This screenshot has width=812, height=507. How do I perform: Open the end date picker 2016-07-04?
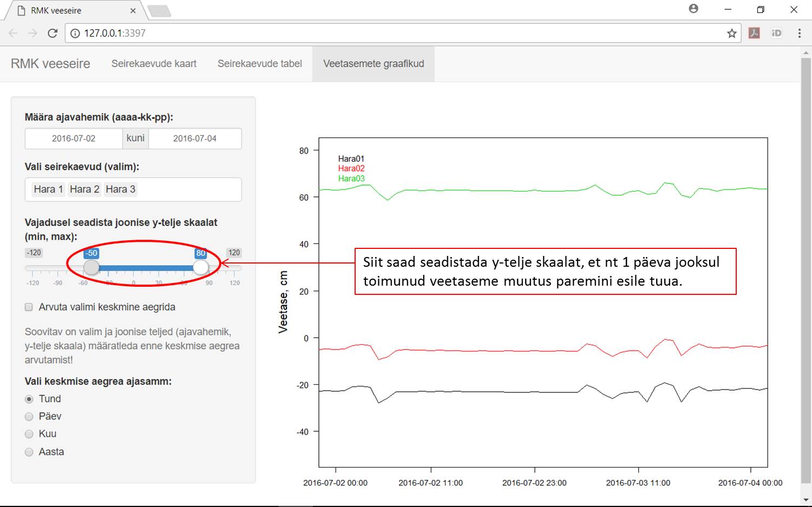pos(195,139)
